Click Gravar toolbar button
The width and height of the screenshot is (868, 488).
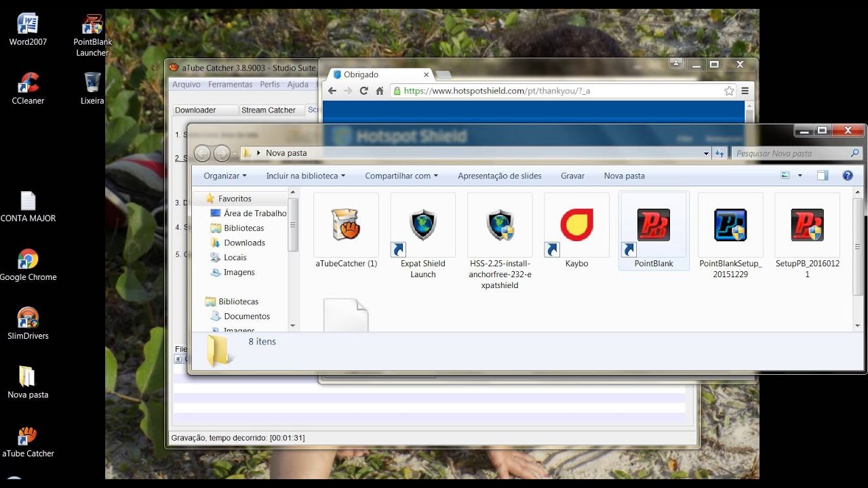click(x=572, y=176)
